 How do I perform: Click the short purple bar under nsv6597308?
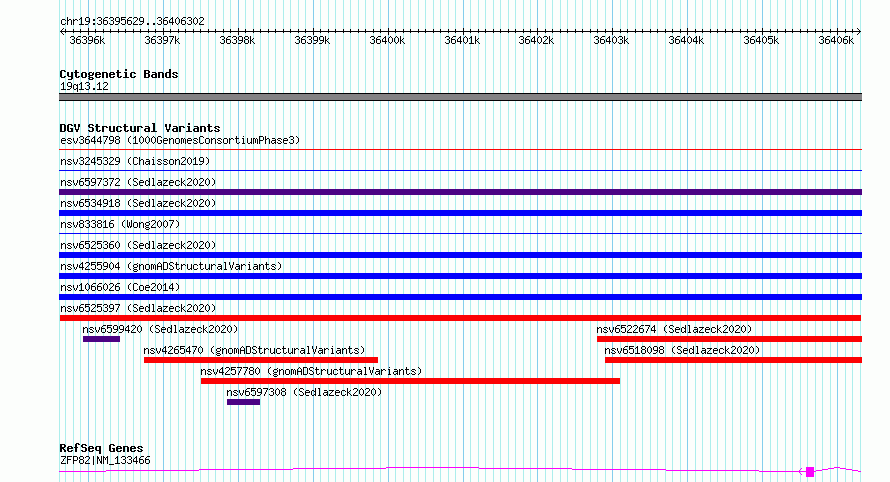(x=244, y=403)
